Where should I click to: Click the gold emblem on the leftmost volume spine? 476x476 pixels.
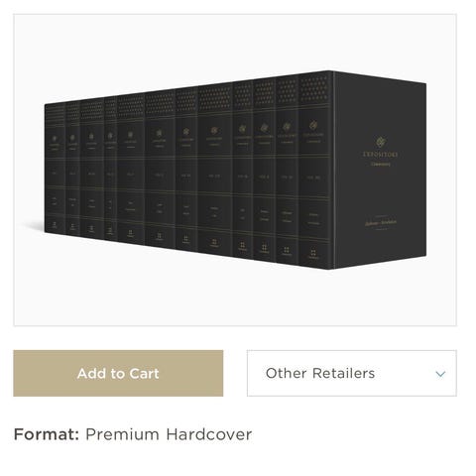(x=55, y=139)
